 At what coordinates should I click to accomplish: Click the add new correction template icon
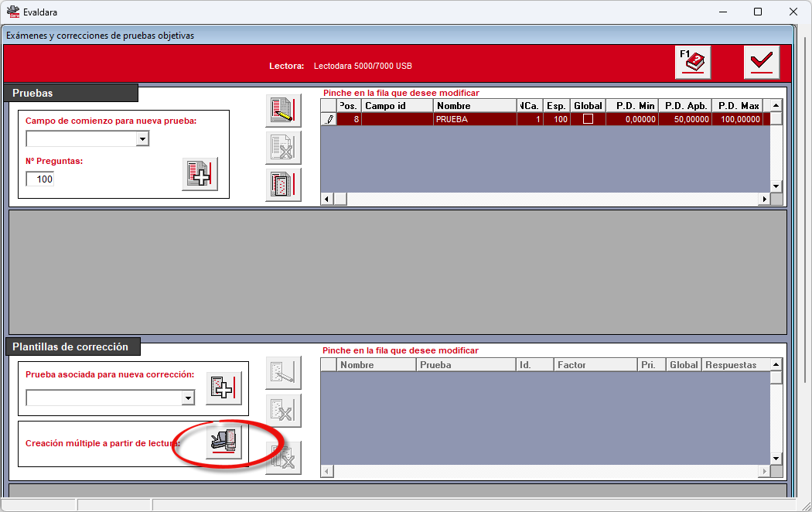point(223,387)
